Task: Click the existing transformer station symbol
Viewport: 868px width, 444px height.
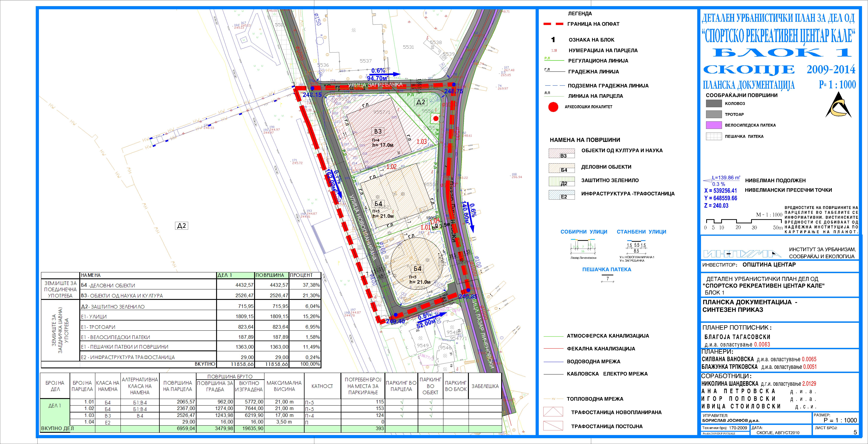Action: coord(553,425)
